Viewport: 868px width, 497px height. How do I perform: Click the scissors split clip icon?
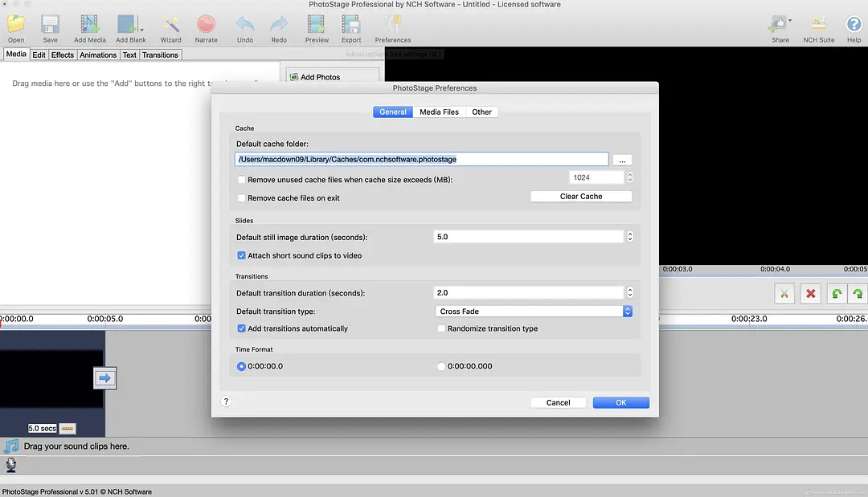(x=784, y=294)
